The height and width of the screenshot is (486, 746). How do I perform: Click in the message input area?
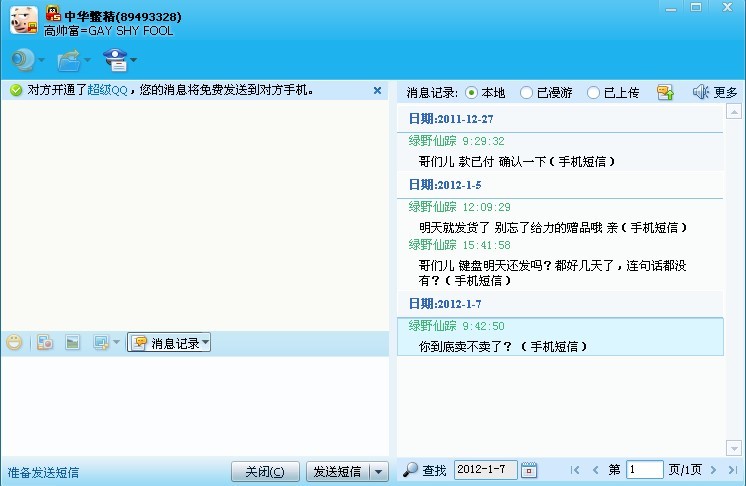[x=195, y=406]
